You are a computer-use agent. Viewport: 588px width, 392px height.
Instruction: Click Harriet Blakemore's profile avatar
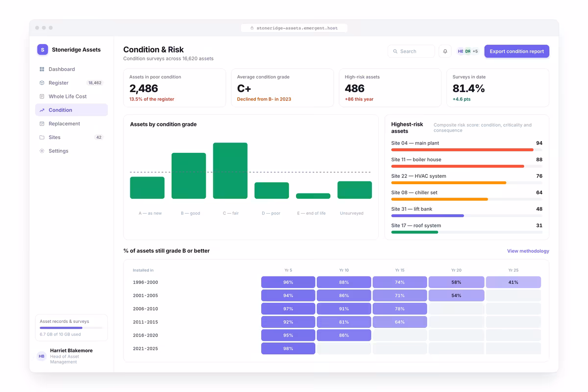point(42,356)
